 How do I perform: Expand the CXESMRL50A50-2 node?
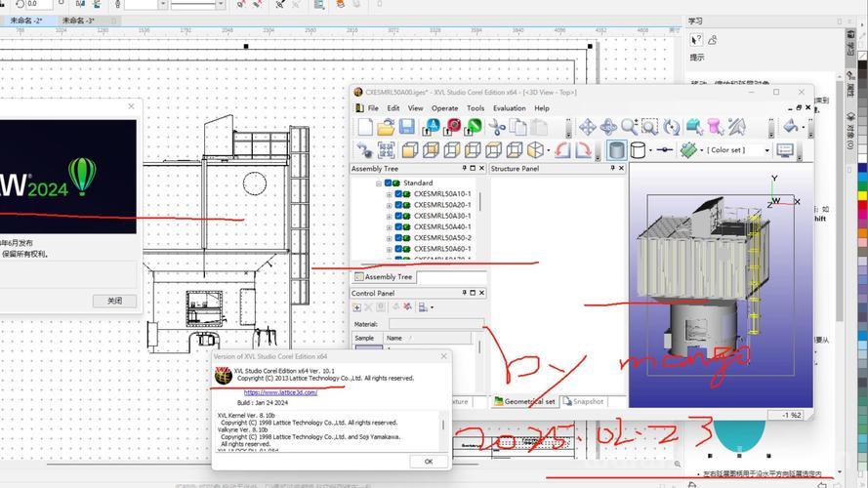pos(389,238)
